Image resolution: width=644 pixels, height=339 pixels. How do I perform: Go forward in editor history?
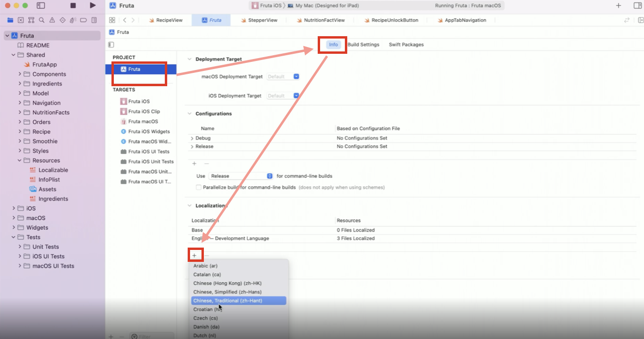click(x=133, y=20)
